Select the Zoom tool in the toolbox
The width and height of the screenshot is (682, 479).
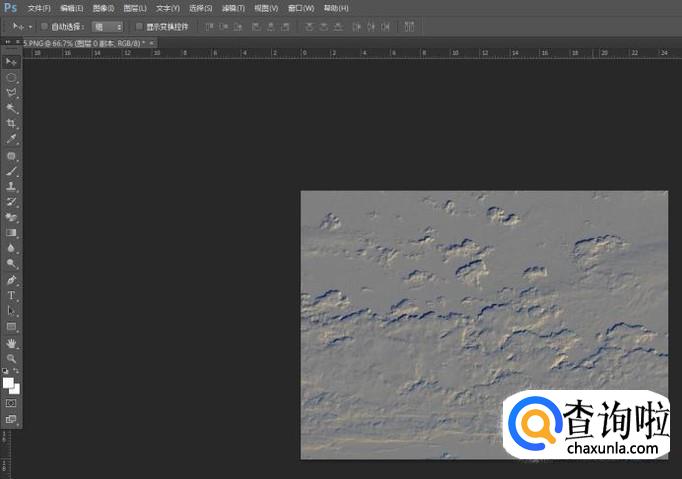point(12,358)
